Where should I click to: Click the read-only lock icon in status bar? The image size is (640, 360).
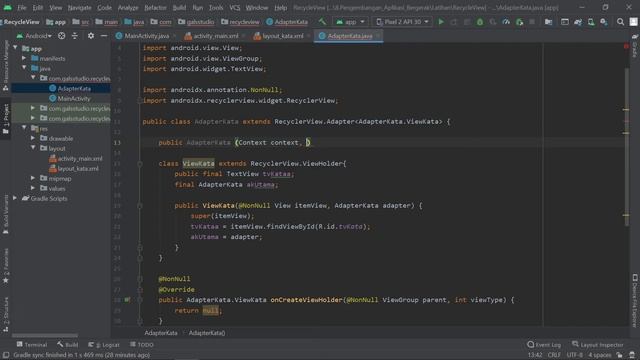(x=620, y=355)
